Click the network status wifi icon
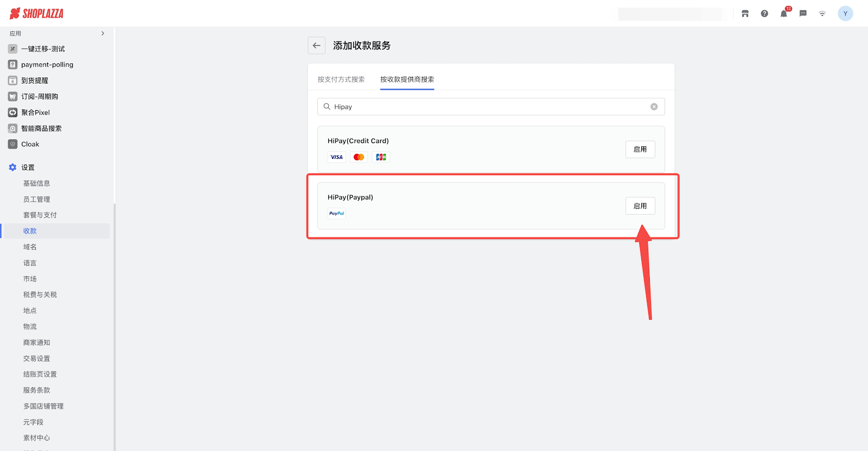 coord(822,14)
